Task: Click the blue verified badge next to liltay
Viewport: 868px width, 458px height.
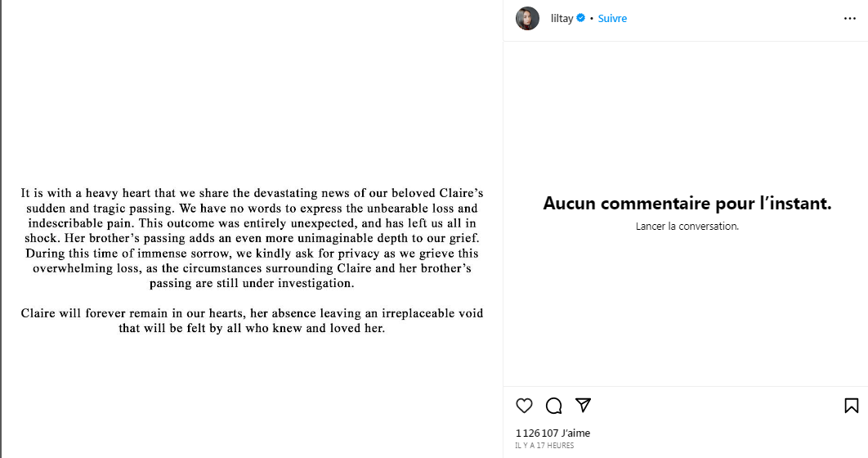Action: (x=581, y=18)
